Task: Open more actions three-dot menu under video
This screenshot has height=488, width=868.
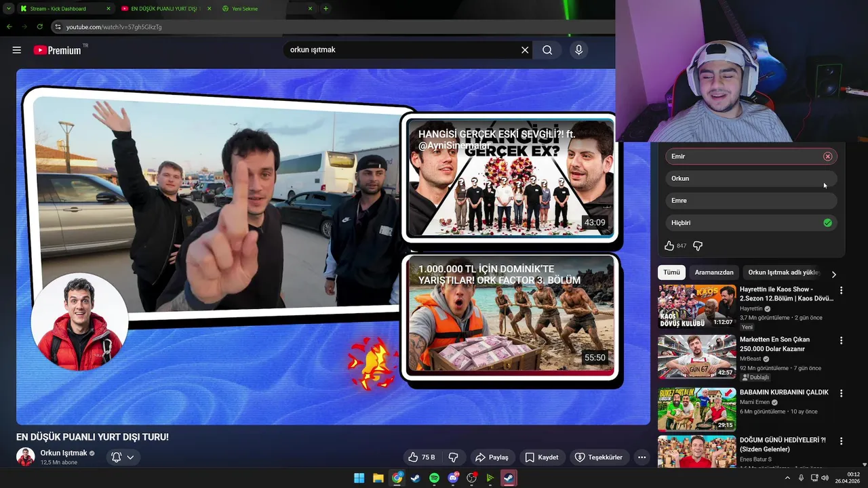Action: 642,457
